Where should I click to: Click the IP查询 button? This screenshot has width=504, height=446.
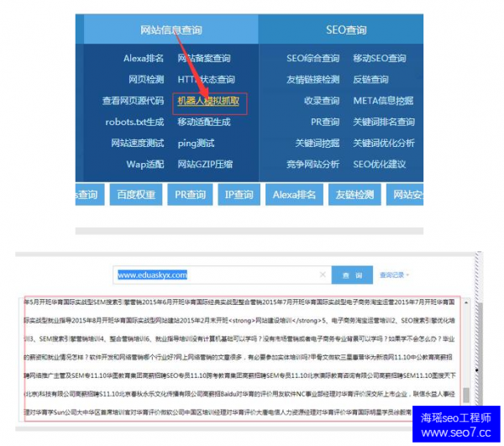click(x=239, y=194)
